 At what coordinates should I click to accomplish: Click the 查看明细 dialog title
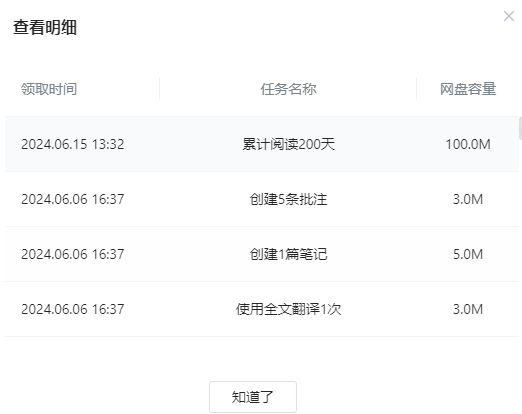pyautogui.click(x=45, y=27)
